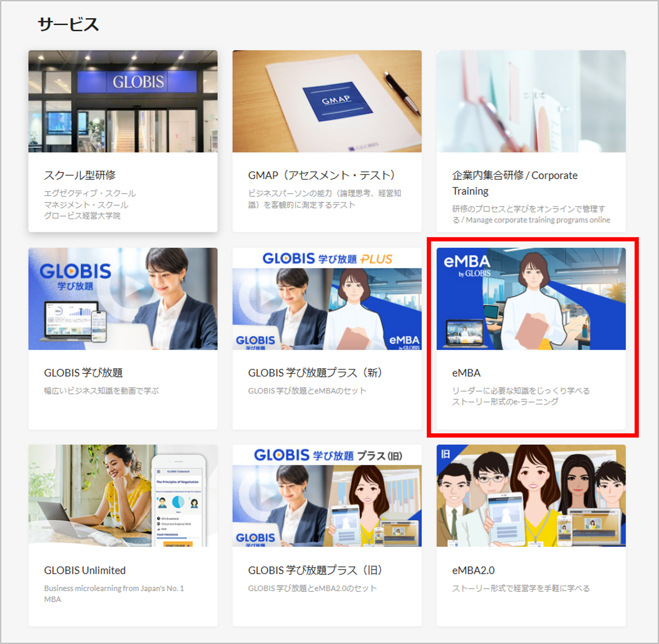Click the スクール型研修 title
This screenshot has width=659, height=644.
click(x=80, y=175)
